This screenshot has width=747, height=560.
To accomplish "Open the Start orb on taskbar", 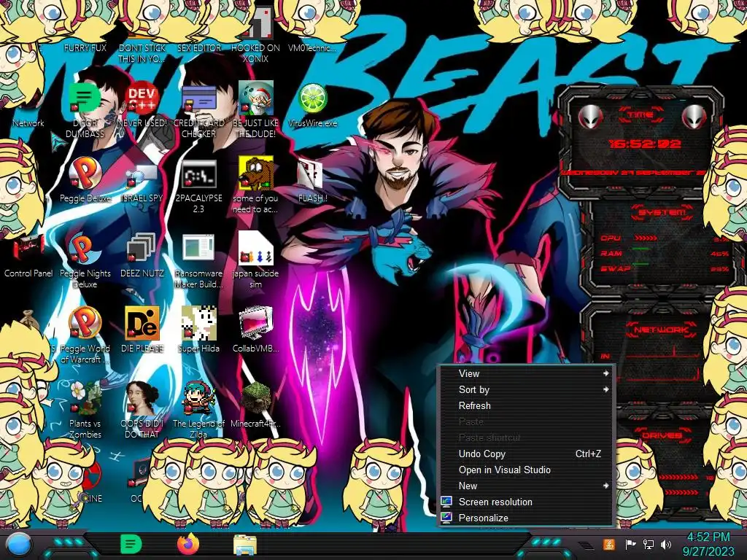I will [19, 545].
